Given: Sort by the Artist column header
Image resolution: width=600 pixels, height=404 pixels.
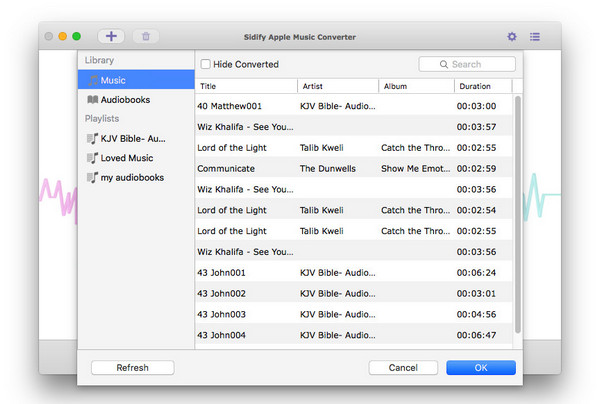Looking at the screenshot, I should (x=338, y=86).
